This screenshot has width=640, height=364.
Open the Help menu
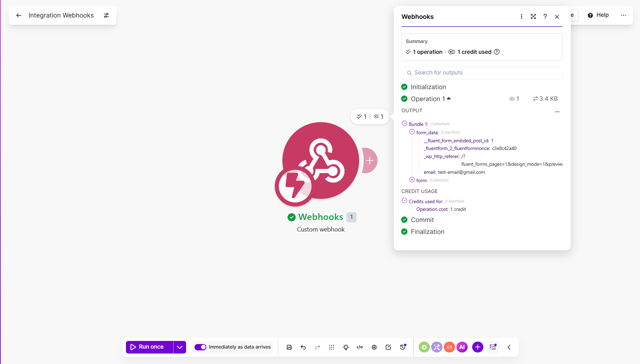pyautogui.click(x=598, y=15)
